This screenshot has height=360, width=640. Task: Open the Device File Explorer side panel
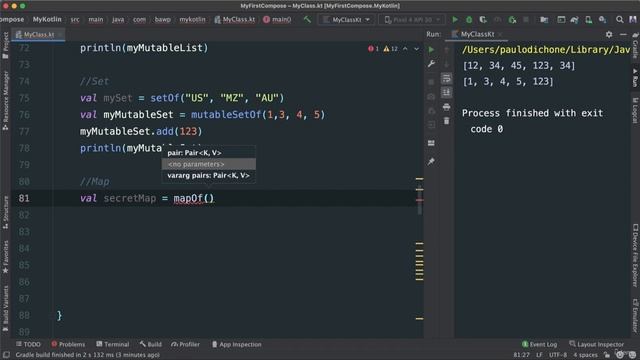tap(635, 255)
